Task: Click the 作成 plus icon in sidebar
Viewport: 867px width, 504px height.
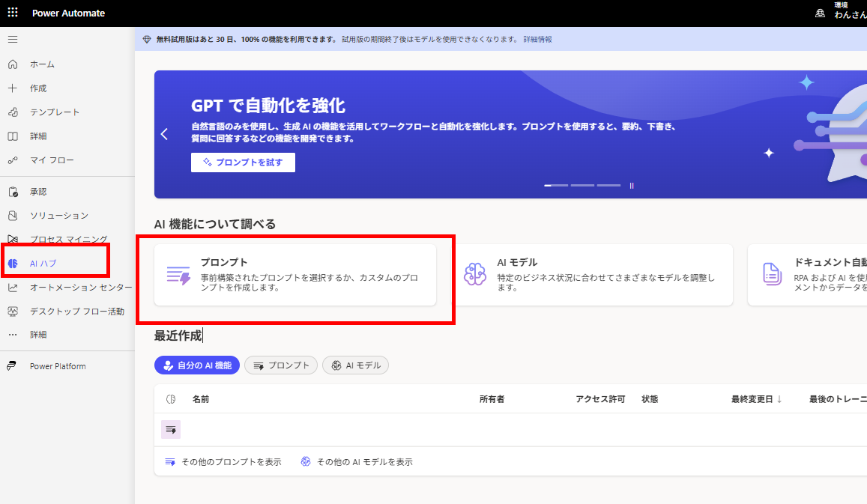Action: pyautogui.click(x=13, y=88)
